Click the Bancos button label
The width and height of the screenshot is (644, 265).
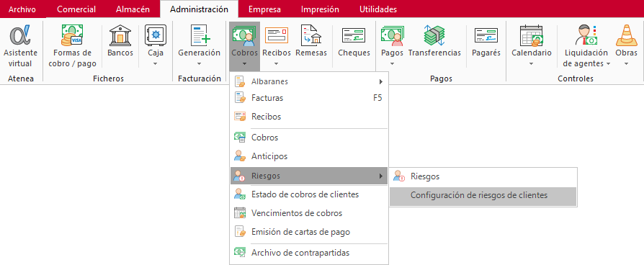tap(120, 53)
